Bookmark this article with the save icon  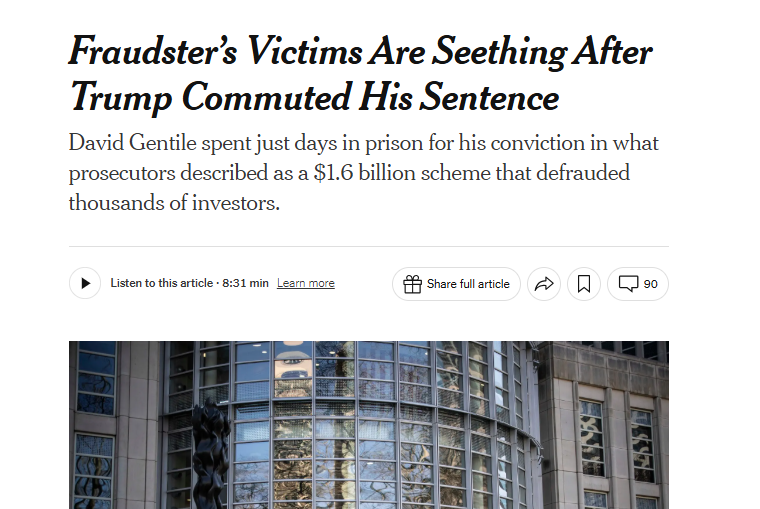coord(584,284)
